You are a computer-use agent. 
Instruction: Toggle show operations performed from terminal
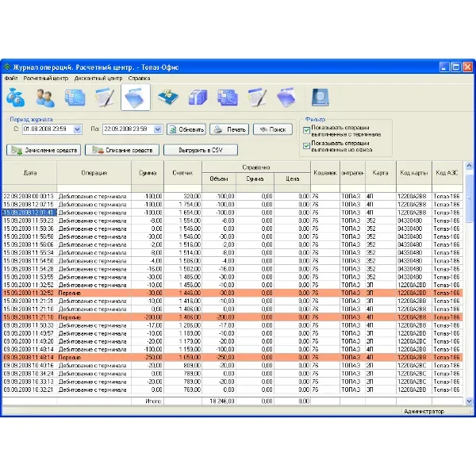point(306,131)
